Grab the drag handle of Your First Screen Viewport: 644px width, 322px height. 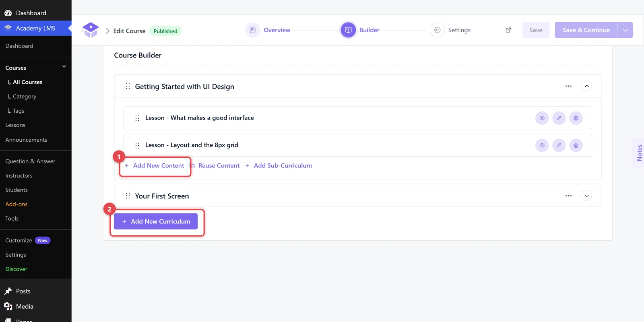coord(128,196)
